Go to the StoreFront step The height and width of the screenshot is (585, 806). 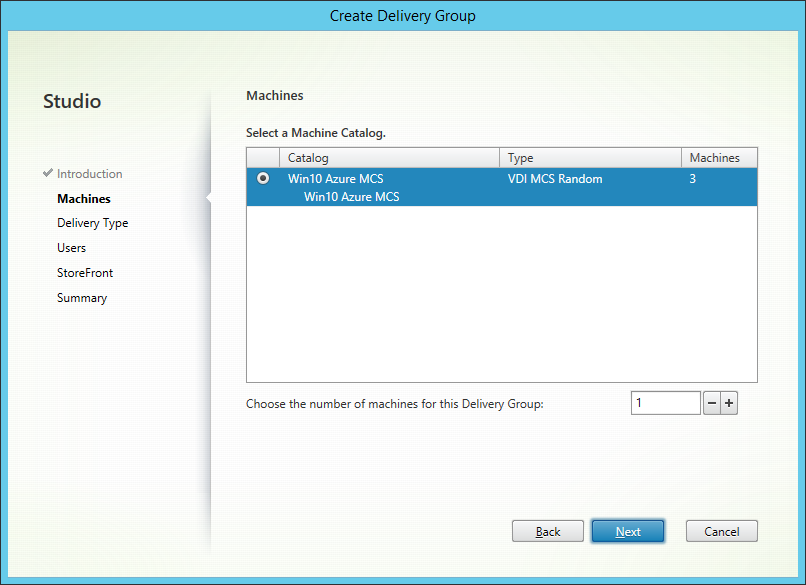point(85,273)
